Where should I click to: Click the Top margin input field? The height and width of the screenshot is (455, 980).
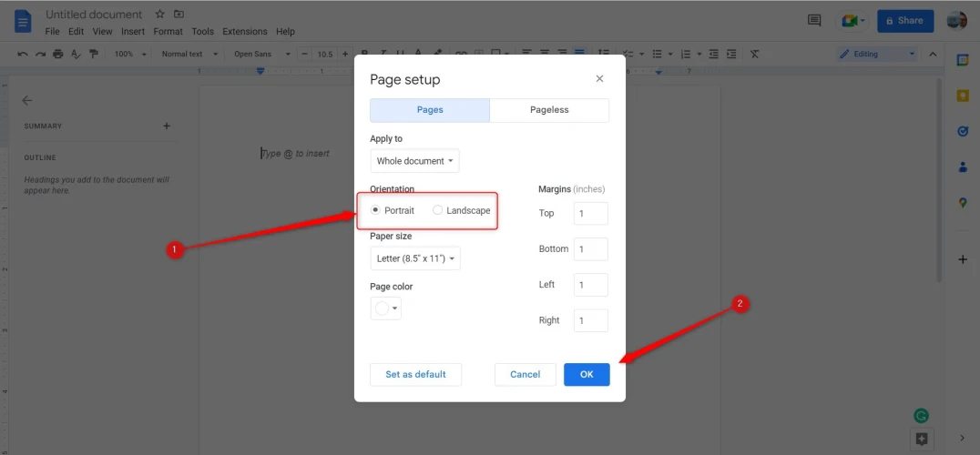click(x=590, y=214)
